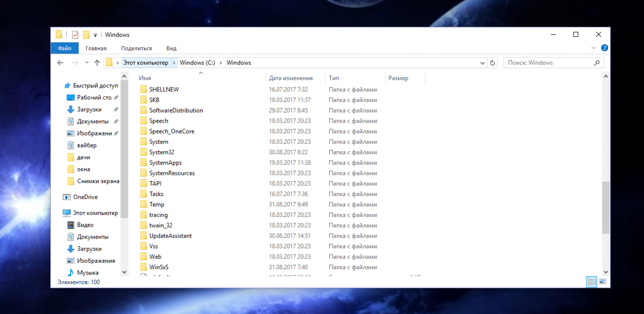This screenshot has height=314, width=644.
Task: Click the monitor icon beside Этот компьютер
Action: pos(67,213)
